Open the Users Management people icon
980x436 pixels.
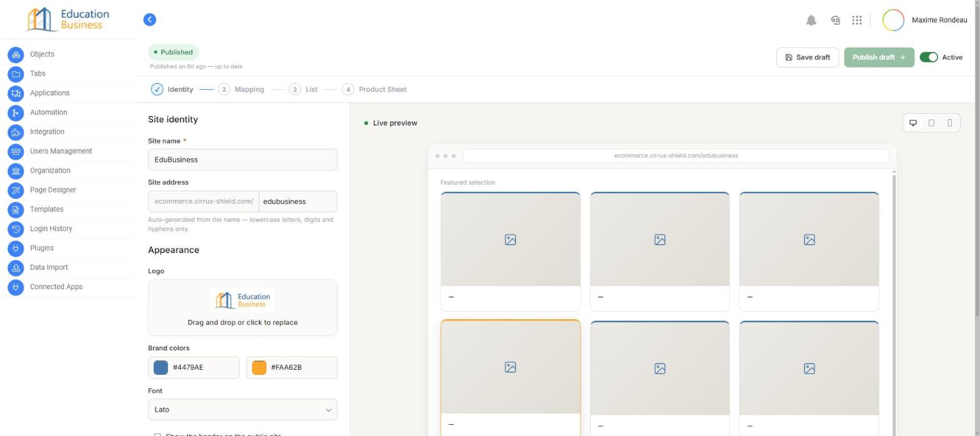[16, 152]
